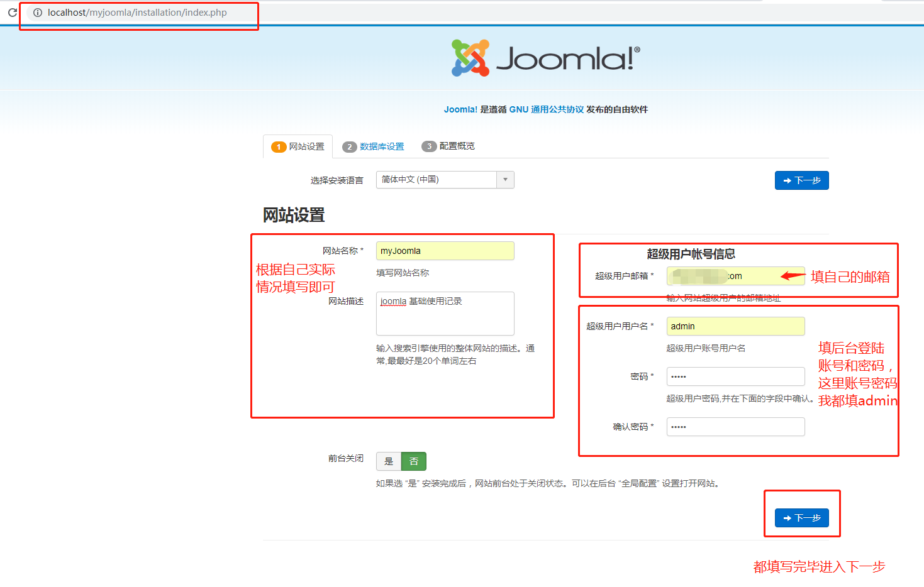Select the 网站设置 tab
Image resolution: width=924 pixels, height=587 pixels.
[x=298, y=146]
